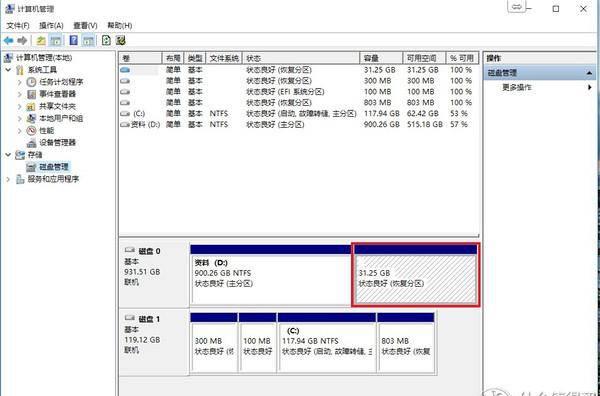Click the volume icon of the 31.25 GB row
The height and width of the screenshot is (396, 600).
tap(125, 70)
